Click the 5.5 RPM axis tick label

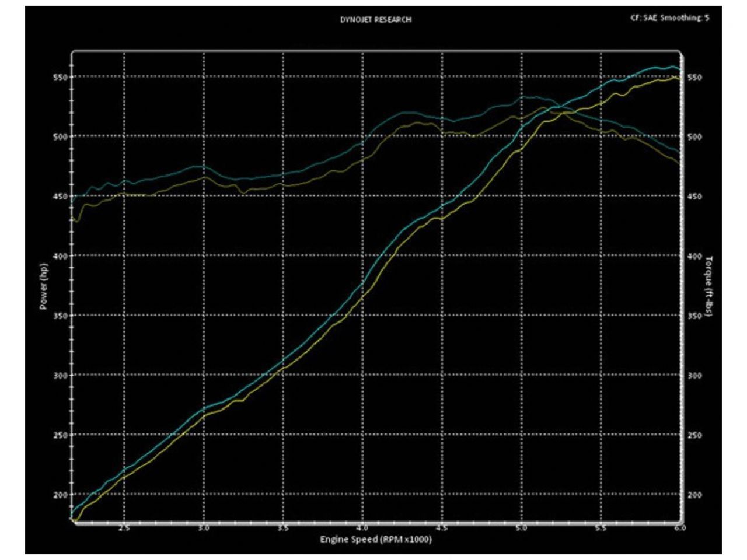click(601, 528)
